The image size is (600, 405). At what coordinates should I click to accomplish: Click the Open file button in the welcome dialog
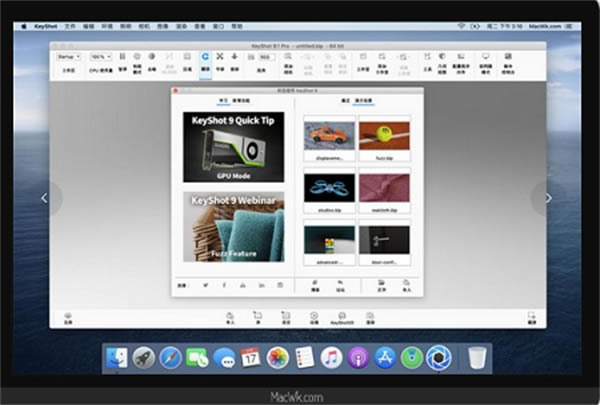click(382, 286)
